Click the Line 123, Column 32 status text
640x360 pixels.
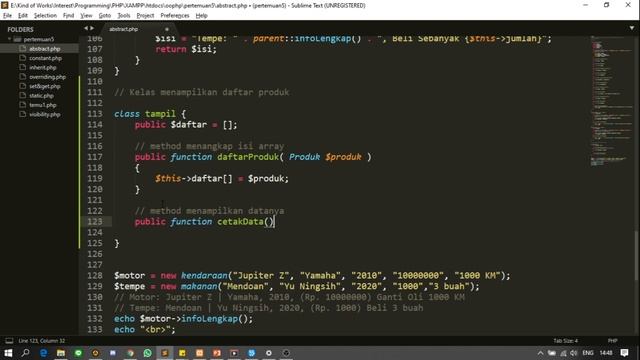pyautogui.click(x=42, y=341)
